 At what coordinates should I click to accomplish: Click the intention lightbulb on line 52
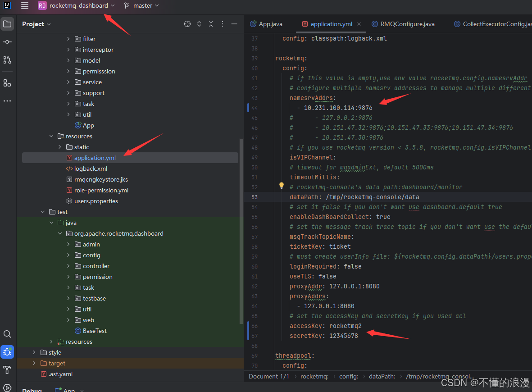[x=281, y=185]
